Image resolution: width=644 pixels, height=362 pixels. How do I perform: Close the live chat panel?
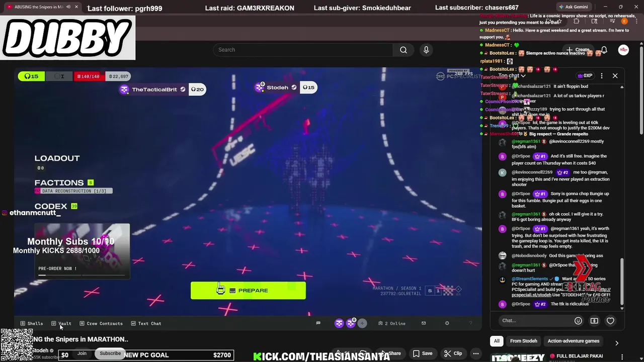(x=615, y=75)
